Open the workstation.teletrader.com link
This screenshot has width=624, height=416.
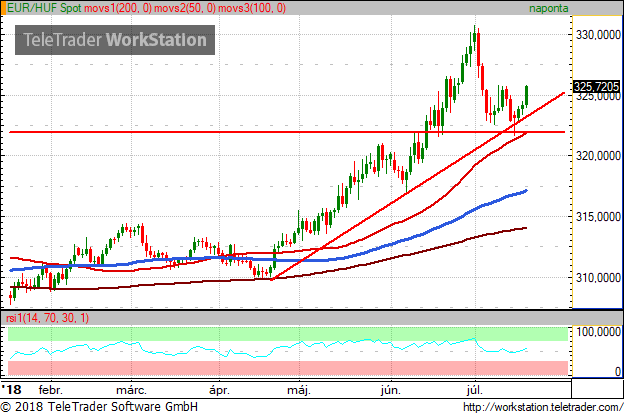coord(543,407)
